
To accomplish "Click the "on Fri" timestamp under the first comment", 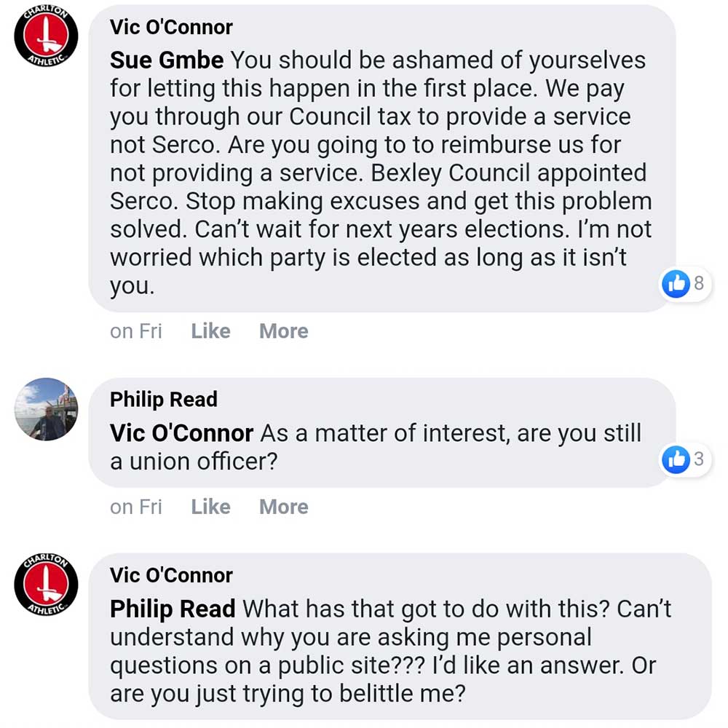I will (135, 331).
